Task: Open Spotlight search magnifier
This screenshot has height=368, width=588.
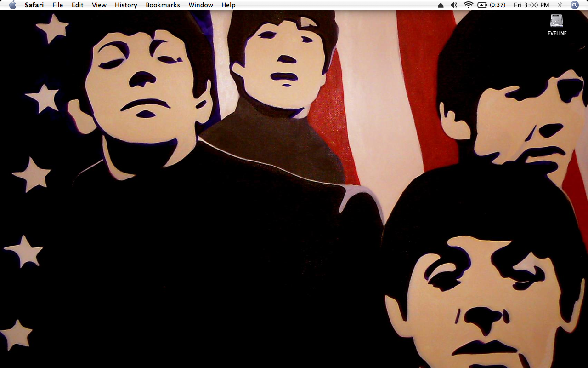Action: (575, 5)
